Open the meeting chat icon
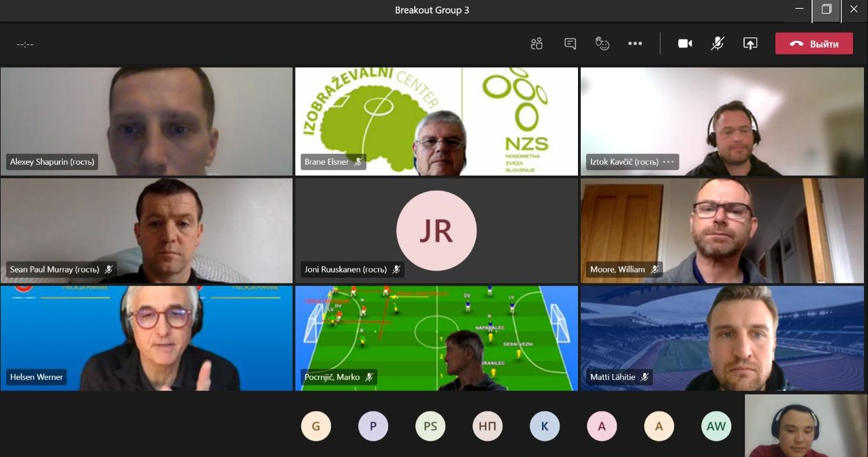The height and width of the screenshot is (457, 868). click(x=570, y=44)
